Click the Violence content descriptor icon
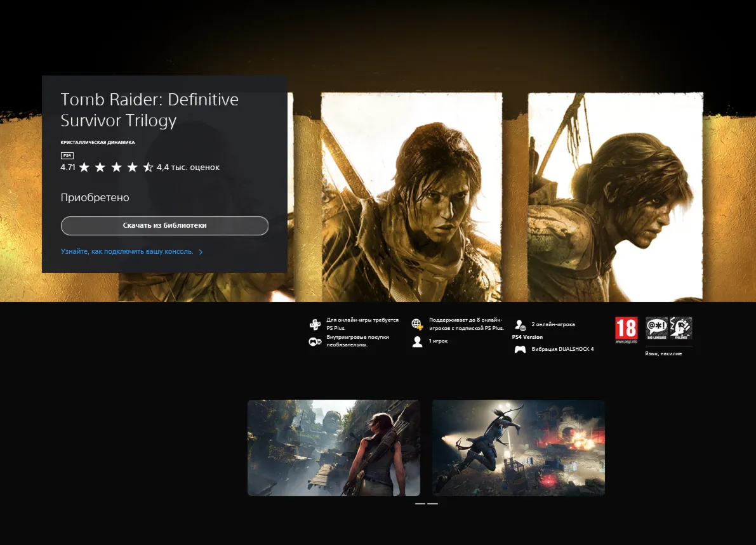Viewport: 756px width, 545px height. click(680, 328)
